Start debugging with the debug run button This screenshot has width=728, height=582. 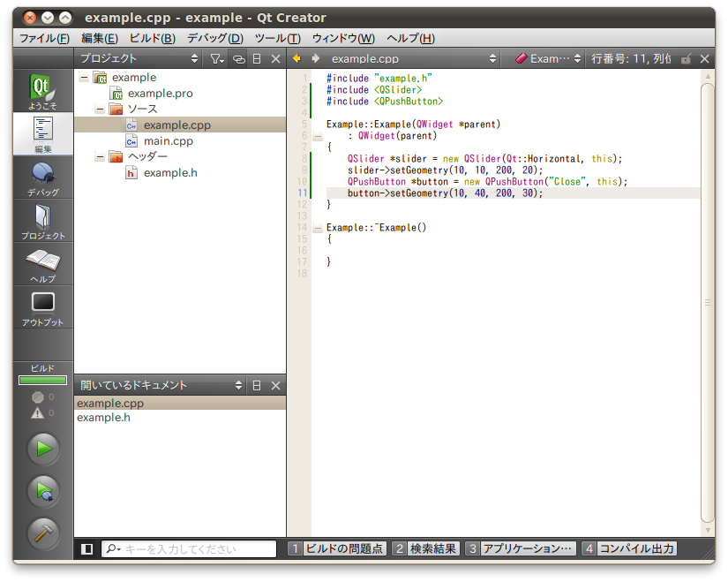pyautogui.click(x=43, y=491)
